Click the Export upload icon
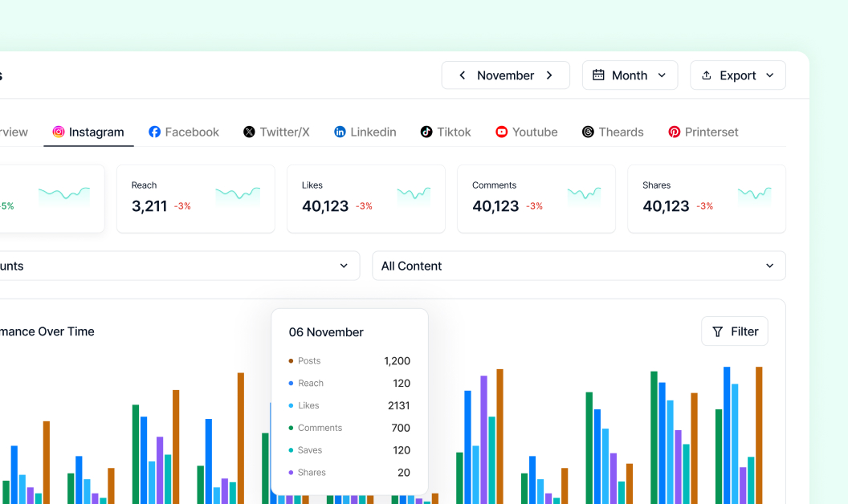This screenshot has height=504, width=848. click(x=707, y=75)
